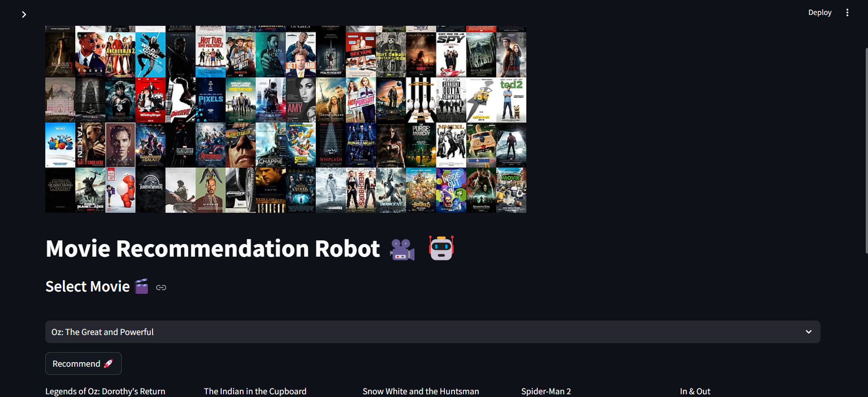
Task: Click the movie posters collage banner
Action: [286, 119]
